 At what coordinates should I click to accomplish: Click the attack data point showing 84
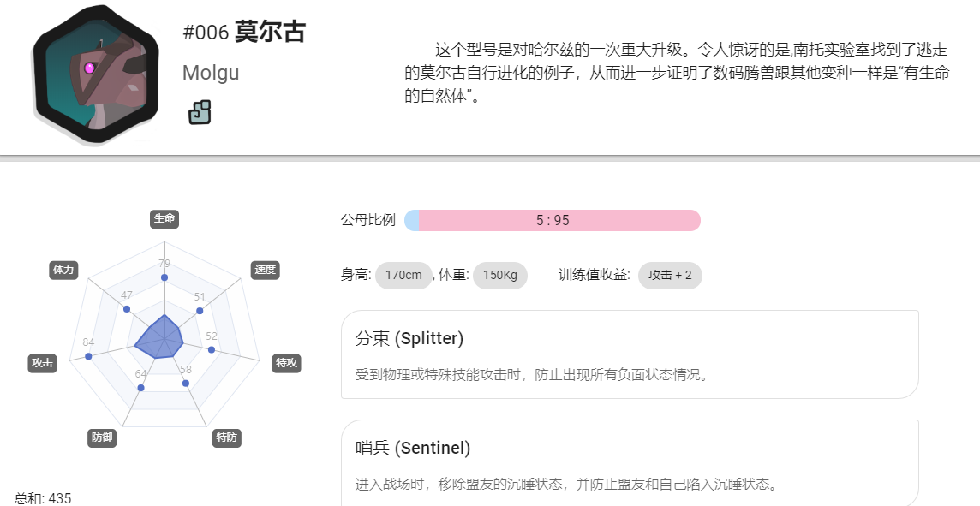(x=88, y=356)
